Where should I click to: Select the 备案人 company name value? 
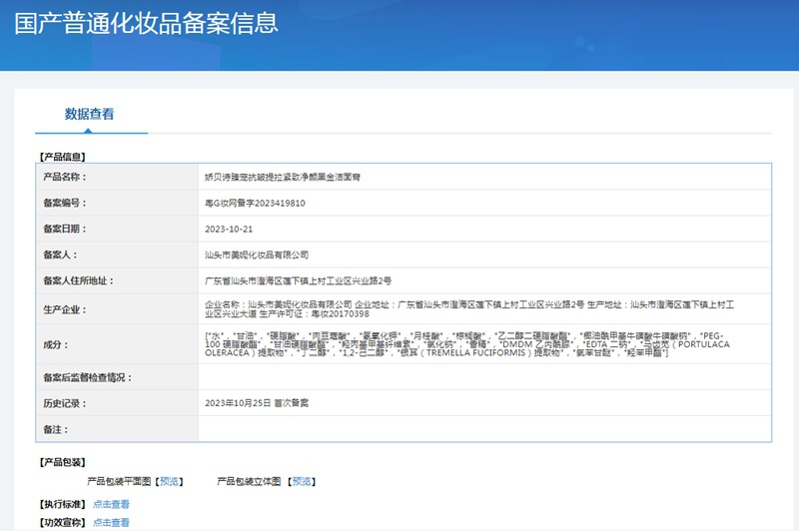coord(257,256)
